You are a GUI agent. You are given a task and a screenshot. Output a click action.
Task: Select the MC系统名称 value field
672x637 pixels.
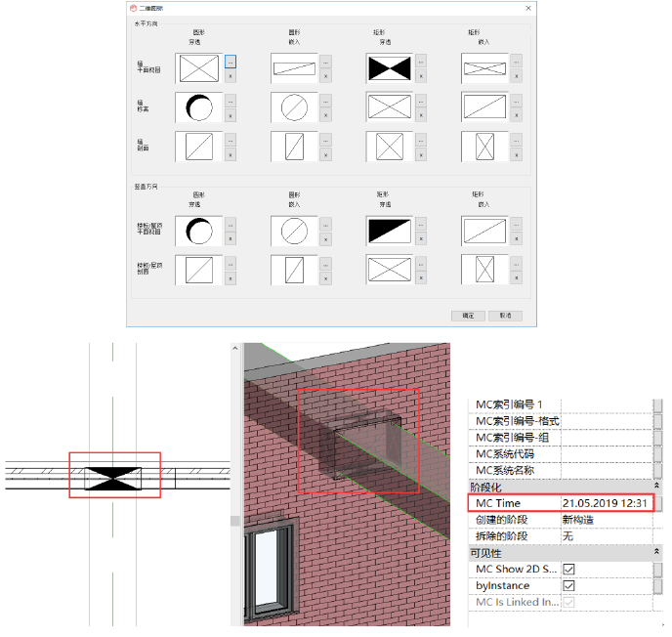click(607, 471)
